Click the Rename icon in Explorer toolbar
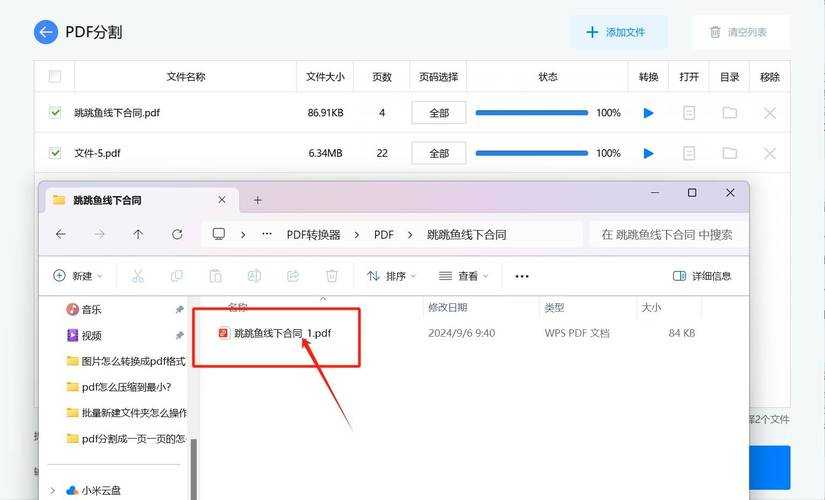The width and height of the screenshot is (825, 500). [255, 276]
